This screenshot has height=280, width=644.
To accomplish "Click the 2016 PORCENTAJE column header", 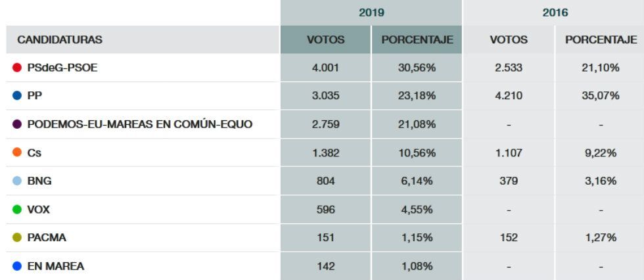I will (601, 39).
